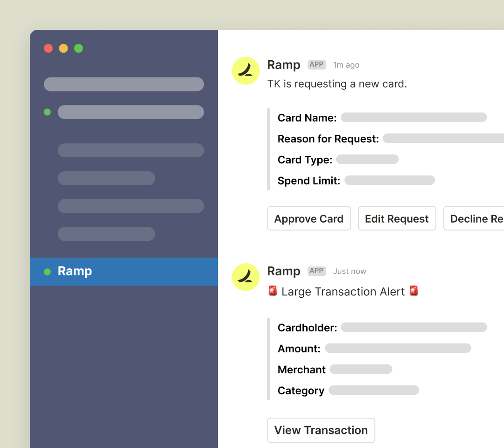Click the 'Cardholder:' label
The image size is (504, 448).
[x=307, y=328]
